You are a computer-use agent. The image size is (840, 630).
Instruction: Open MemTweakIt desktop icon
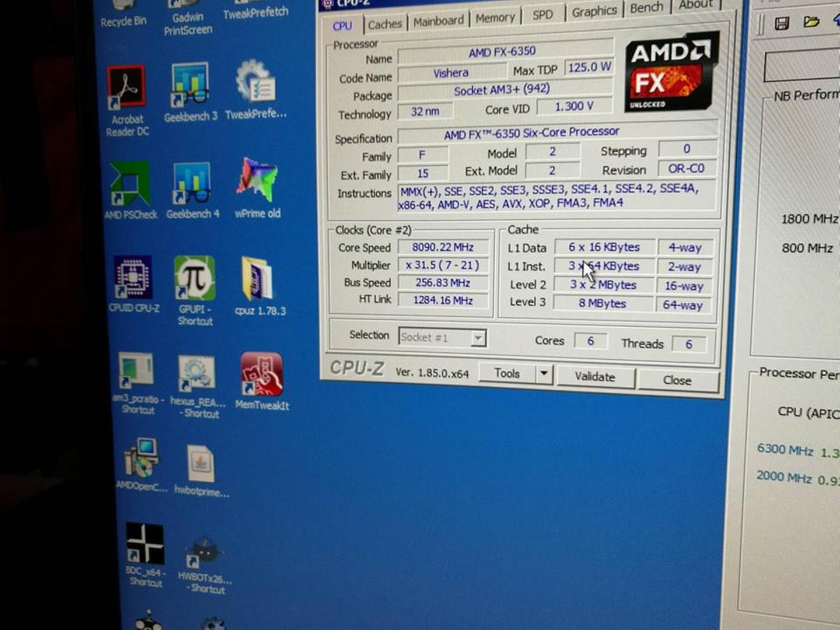[x=262, y=381]
